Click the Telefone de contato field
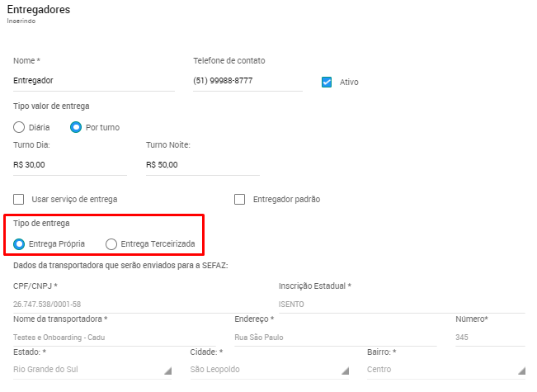The image size is (537, 392). point(247,81)
